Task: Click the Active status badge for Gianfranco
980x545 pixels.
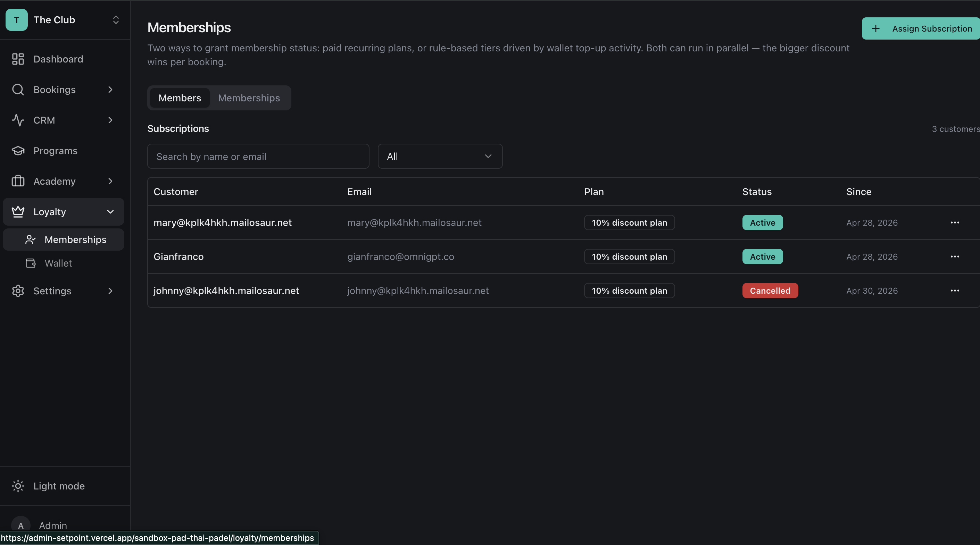Action: click(x=762, y=256)
